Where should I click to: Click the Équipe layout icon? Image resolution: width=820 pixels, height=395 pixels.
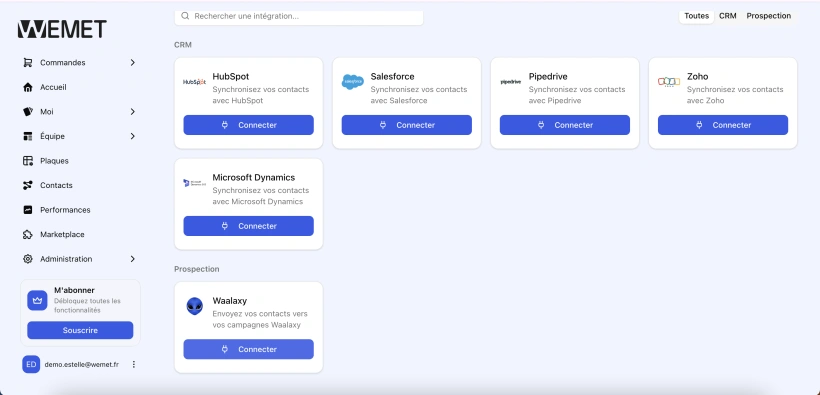pyautogui.click(x=28, y=136)
